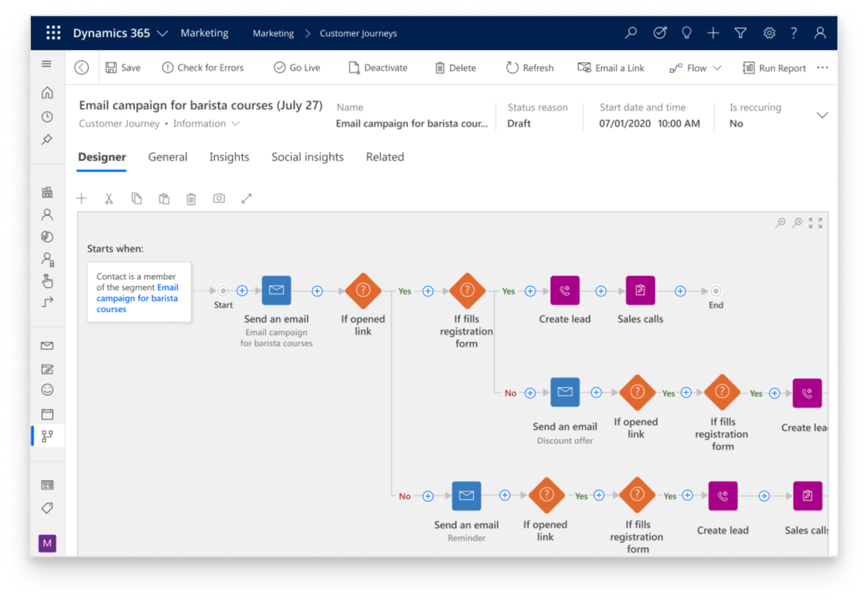The width and height of the screenshot is (868, 601).
Task: Open the Social insights tab
Action: pyautogui.click(x=307, y=157)
